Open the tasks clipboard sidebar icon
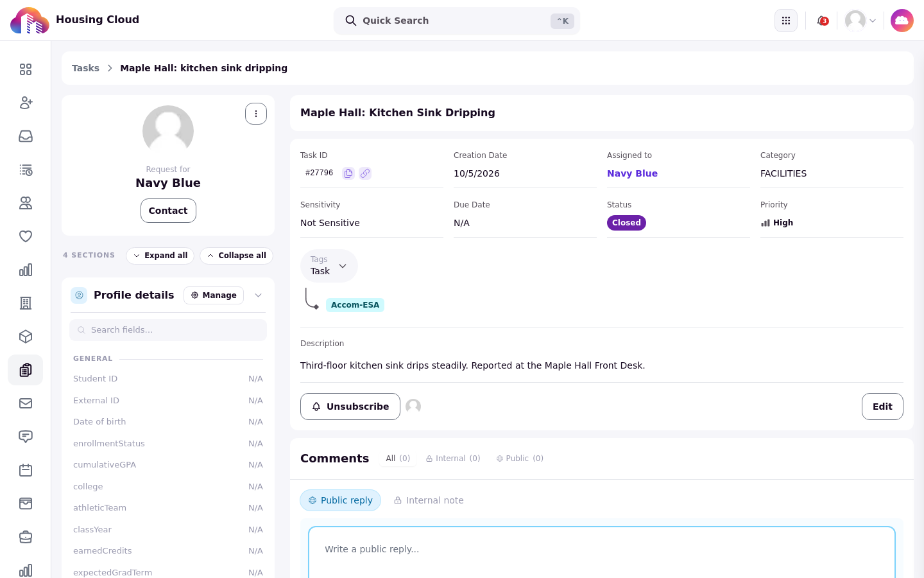 coord(26,370)
